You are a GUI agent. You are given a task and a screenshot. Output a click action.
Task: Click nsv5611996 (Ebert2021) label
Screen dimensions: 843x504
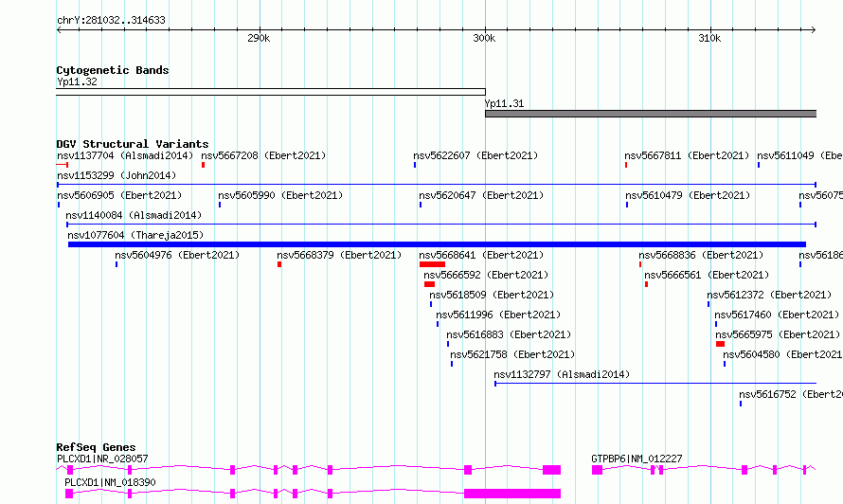coord(498,315)
